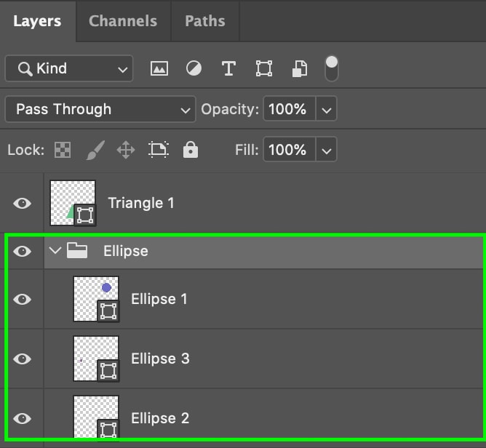
Task: Filter for adjustment layers
Action: (194, 68)
